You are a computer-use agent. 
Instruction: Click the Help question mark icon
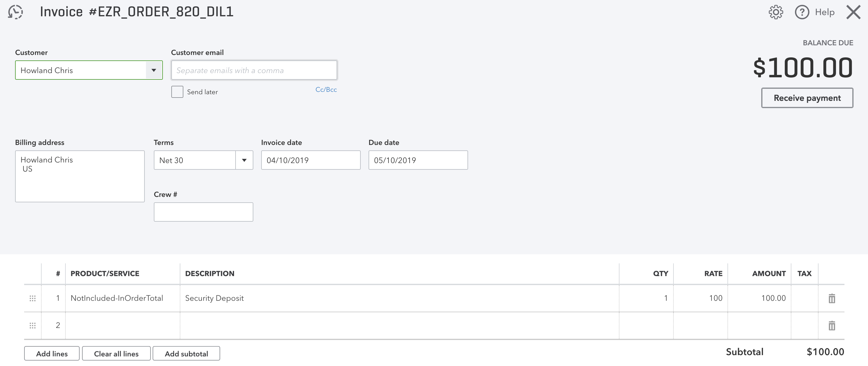[802, 12]
